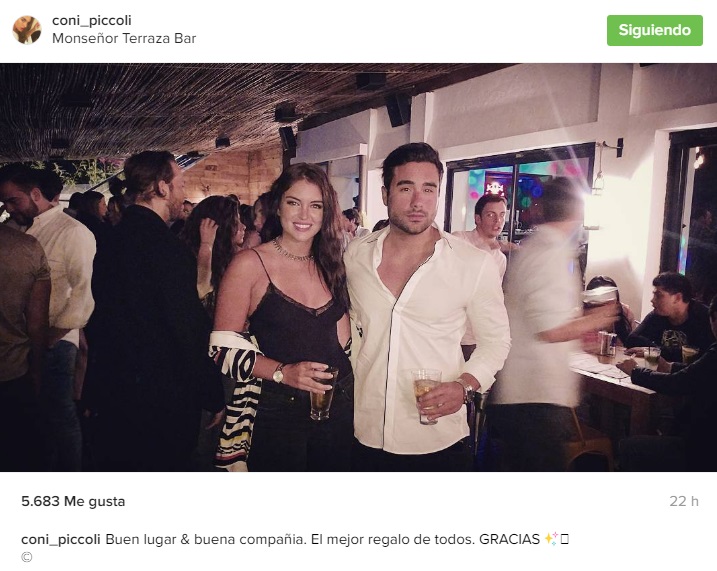The width and height of the screenshot is (717, 571).
Task: Click the coni_piccoli username in the header
Action: pyautogui.click(x=91, y=21)
